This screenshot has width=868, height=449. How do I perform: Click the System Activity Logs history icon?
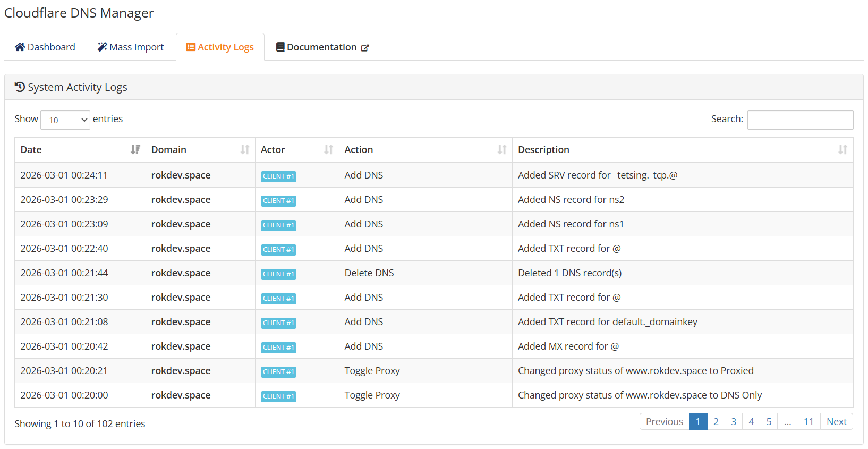tap(20, 87)
